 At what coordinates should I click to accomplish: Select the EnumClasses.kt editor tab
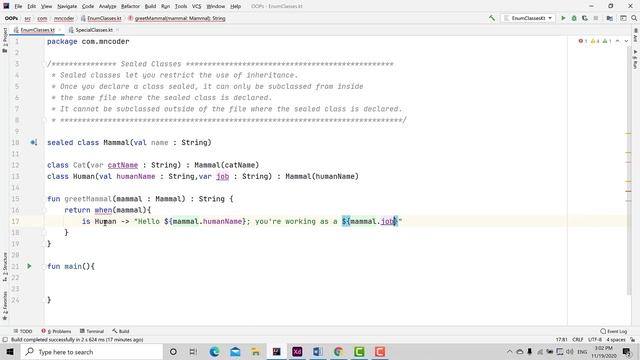point(37,30)
